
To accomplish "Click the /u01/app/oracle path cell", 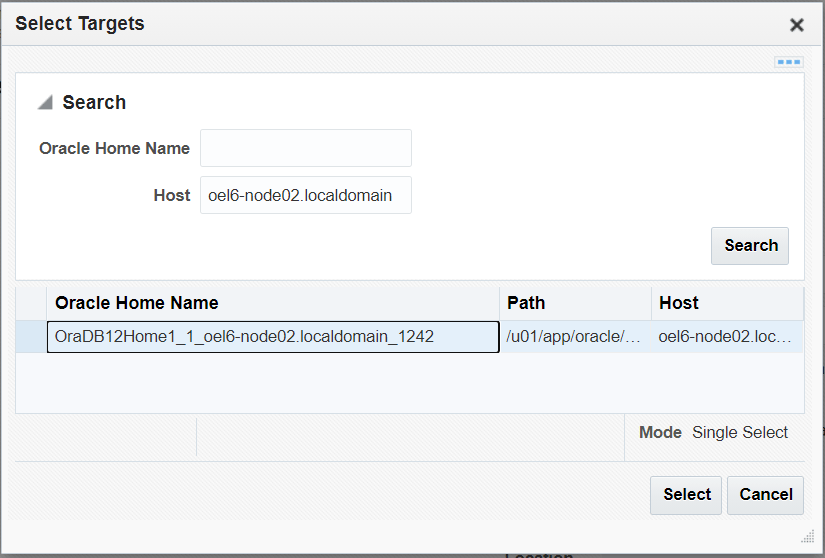I will pyautogui.click(x=575, y=337).
